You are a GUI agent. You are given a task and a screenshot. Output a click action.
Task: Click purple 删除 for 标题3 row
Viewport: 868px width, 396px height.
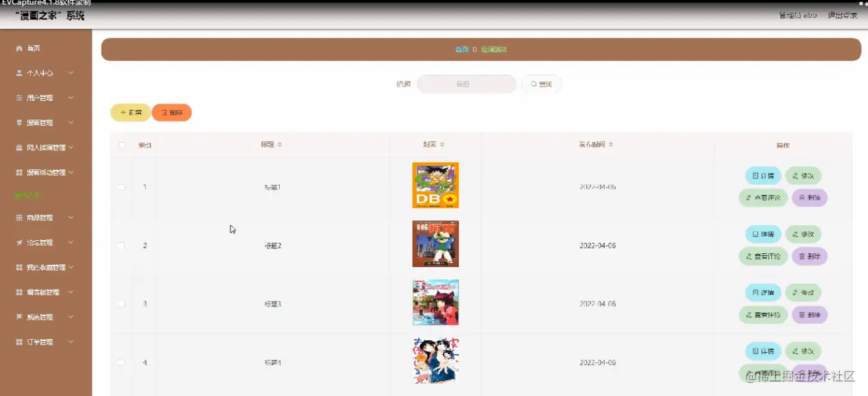pos(810,314)
